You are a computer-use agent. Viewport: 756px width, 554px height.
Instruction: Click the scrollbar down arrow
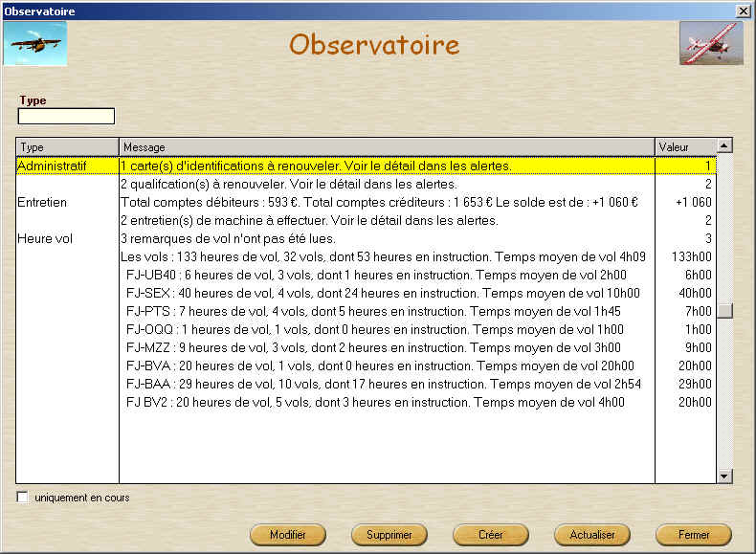[x=724, y=476]
